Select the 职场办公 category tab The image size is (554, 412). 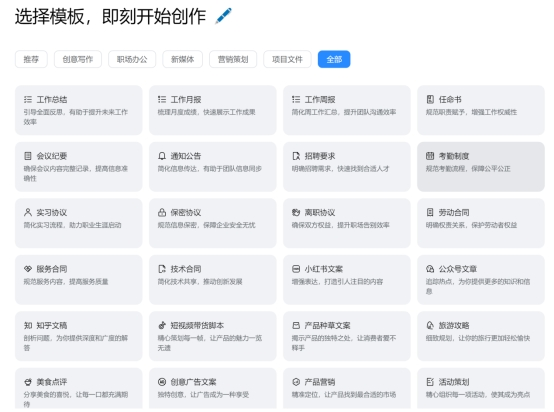tap(132, 59)
